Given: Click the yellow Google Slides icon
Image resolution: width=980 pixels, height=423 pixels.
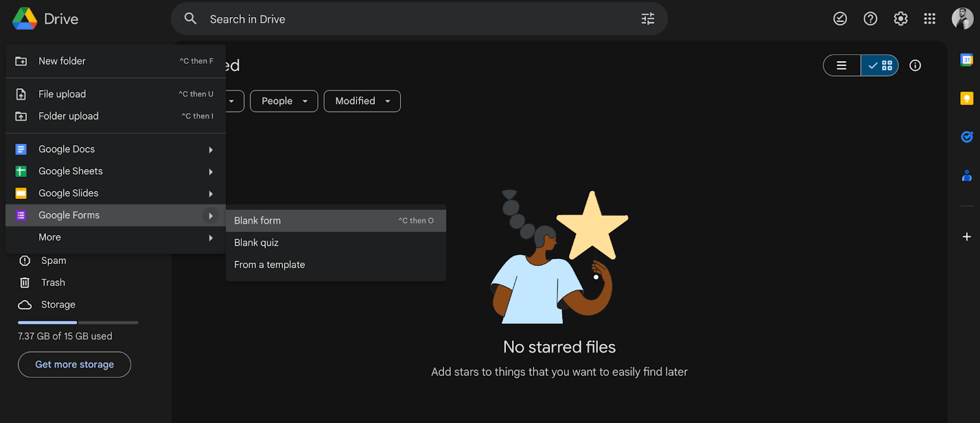Looking at the screenshot, I should coord(21,193).
